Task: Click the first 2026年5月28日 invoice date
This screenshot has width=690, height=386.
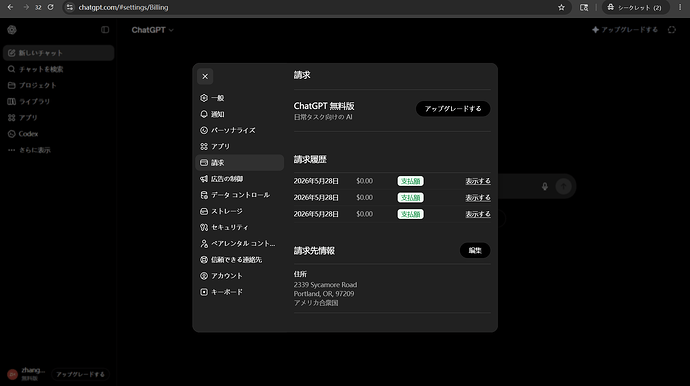Action: pos(316,181)
